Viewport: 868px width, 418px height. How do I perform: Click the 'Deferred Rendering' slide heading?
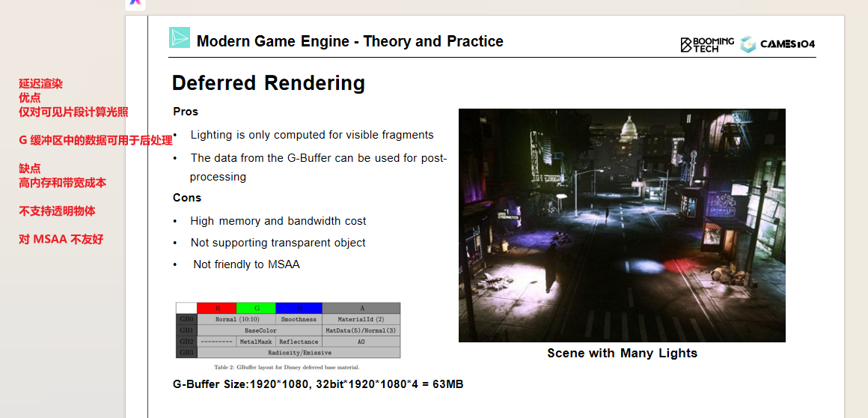[269, 83]
